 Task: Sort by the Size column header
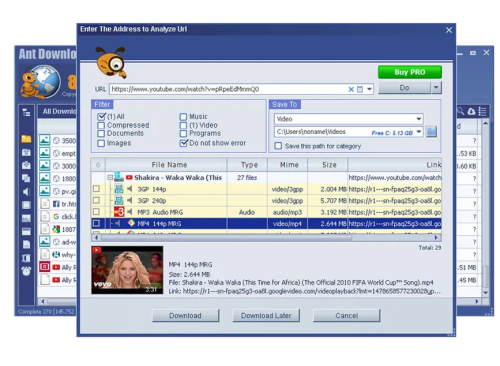(x=328, y=165)
